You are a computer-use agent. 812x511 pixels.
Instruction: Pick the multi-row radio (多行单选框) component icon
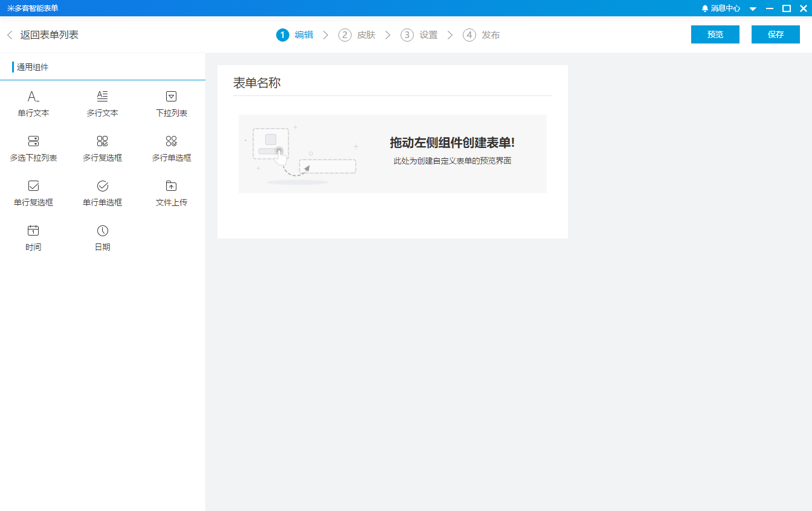coord(172,141)
